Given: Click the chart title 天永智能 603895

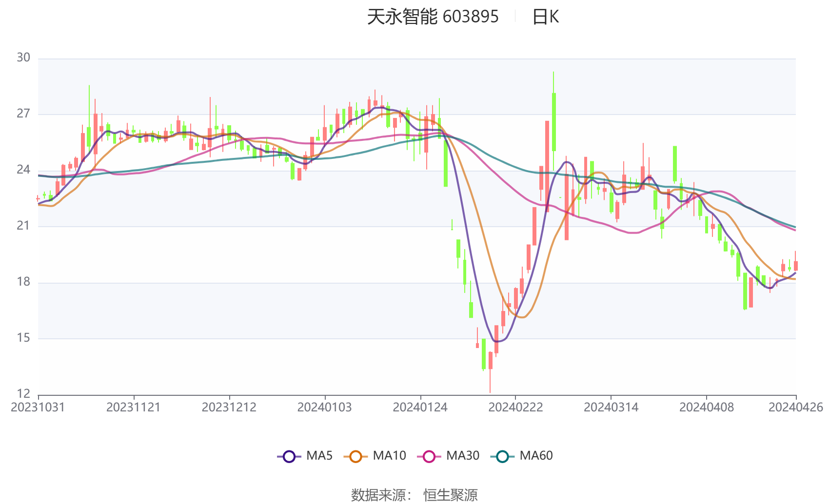Looking at the screenshot, I should click(x=433, y=17).
